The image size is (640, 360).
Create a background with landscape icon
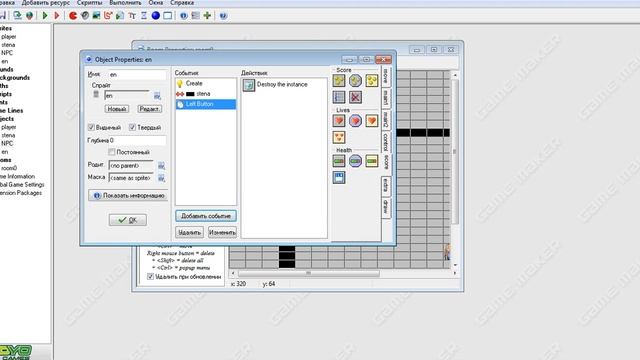point(96,16)
